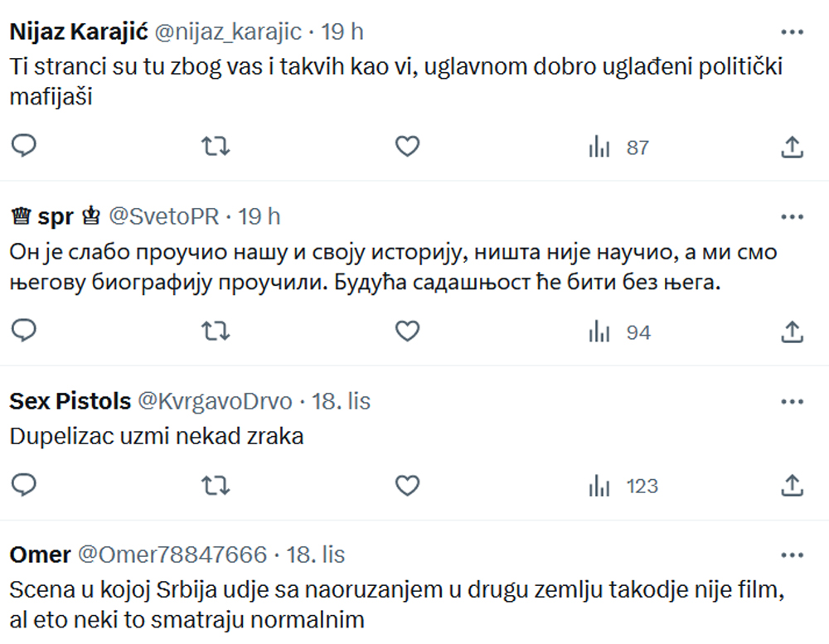
Task: Open the @nijaz_karajic profile handle
Action: (x=228, y=32)
